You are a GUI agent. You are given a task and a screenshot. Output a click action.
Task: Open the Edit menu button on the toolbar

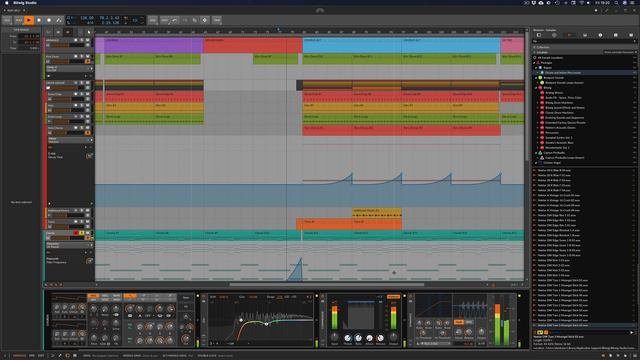click(164, 20)
